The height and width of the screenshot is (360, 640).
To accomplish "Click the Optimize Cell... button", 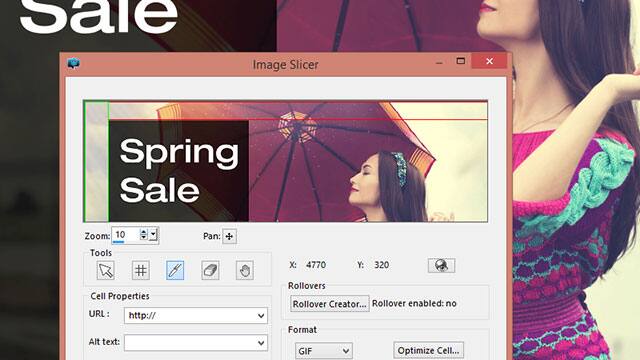I will [429, 350].
